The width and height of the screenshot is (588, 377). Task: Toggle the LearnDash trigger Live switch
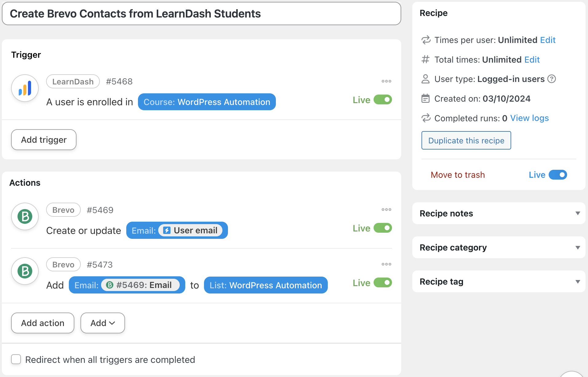tap(382, 100)
